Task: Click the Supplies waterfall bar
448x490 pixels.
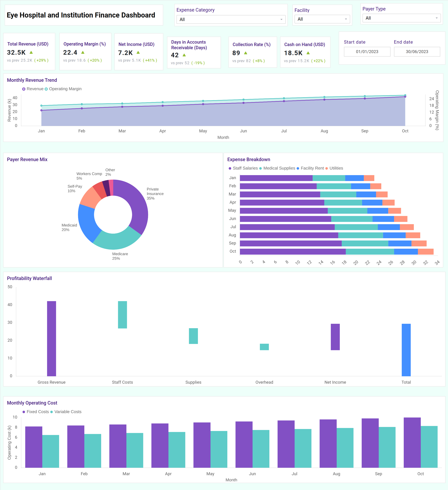Action: point(193,336)
